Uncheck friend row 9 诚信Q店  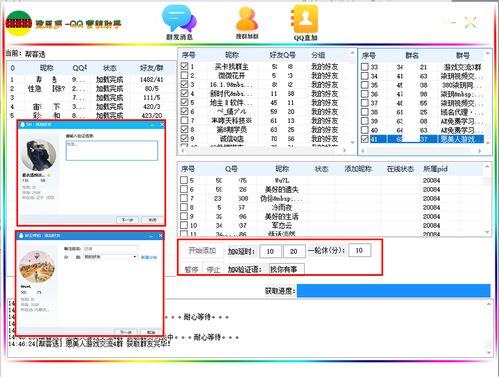pyautogui.click(x=184, y=138)
